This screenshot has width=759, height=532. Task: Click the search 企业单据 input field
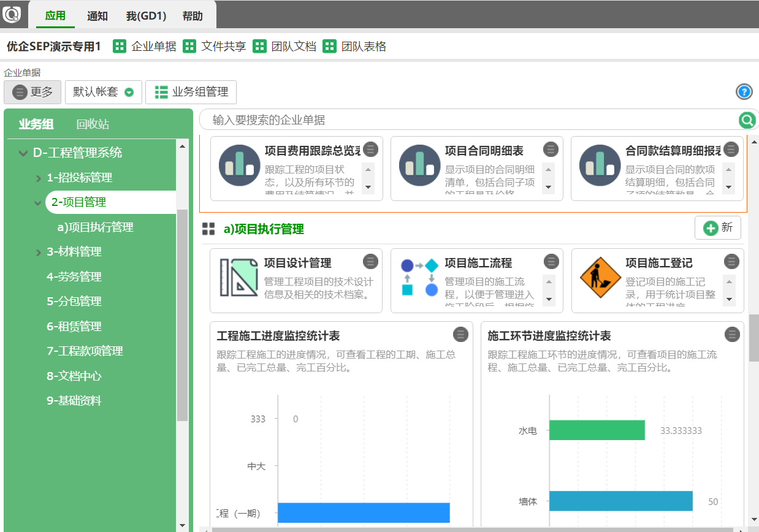[x=469, y=120]
